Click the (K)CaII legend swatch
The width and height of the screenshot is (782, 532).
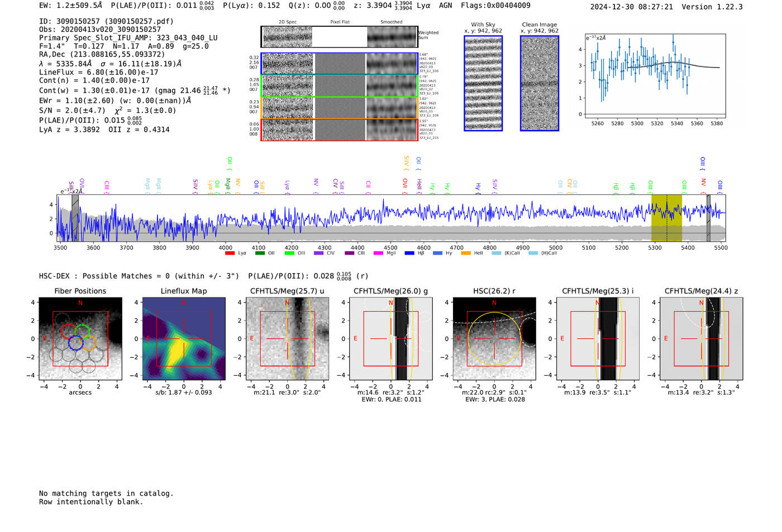(x=497, y=253)
